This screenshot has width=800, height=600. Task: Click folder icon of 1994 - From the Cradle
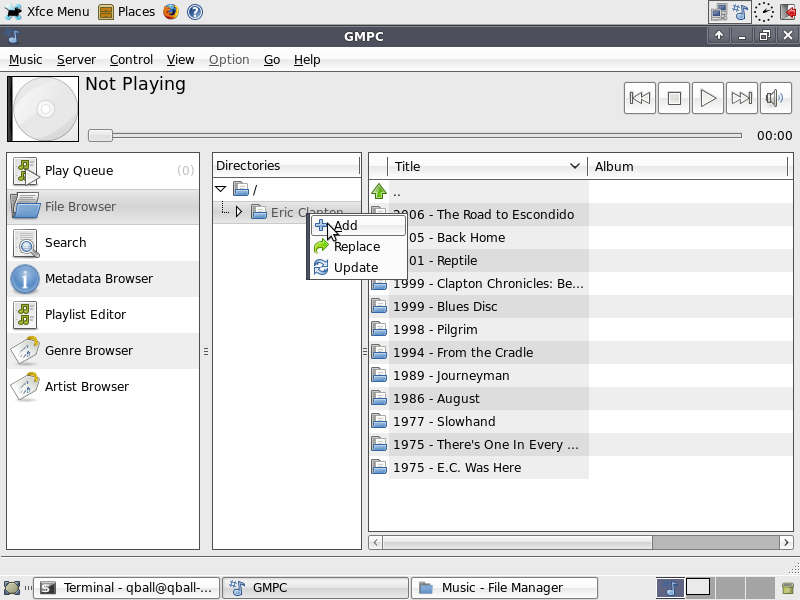[379, 353]
